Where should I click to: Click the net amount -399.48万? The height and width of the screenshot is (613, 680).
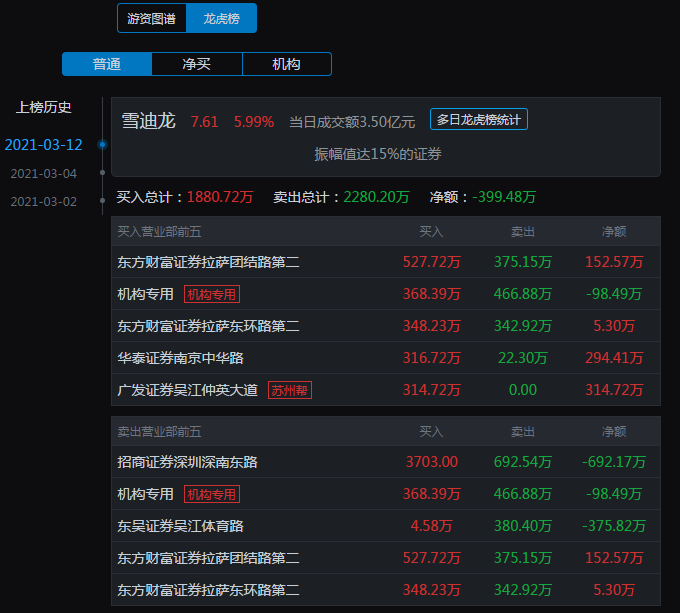pos(504,197)
